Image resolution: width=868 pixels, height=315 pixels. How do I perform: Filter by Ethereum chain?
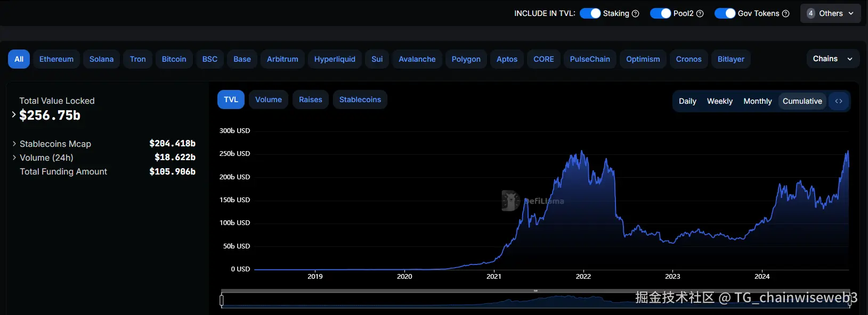coord(56,59)
